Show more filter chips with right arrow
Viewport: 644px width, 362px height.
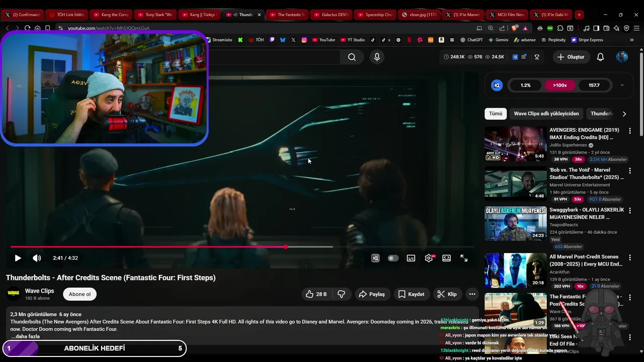(x=624, y=114)
